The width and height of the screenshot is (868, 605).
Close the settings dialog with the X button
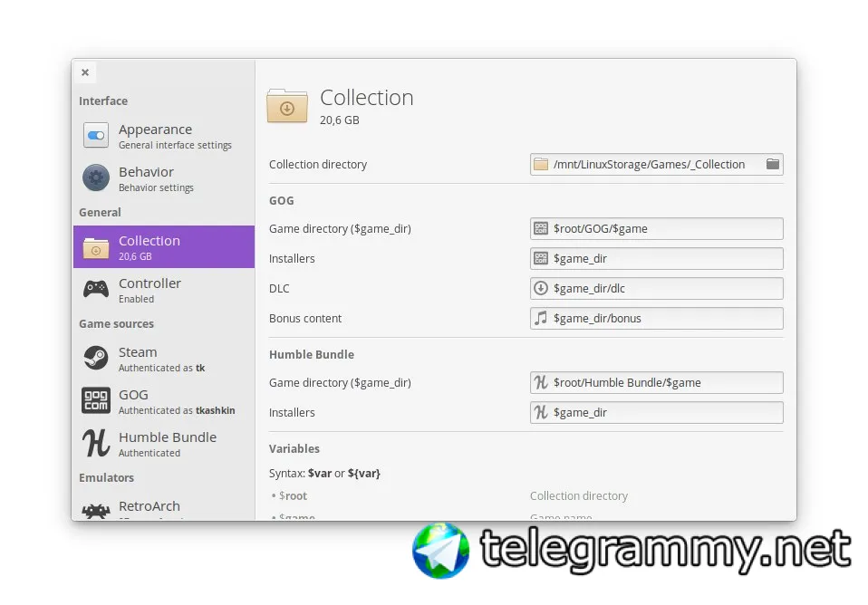pyautogui.click(x=84, y=72)
